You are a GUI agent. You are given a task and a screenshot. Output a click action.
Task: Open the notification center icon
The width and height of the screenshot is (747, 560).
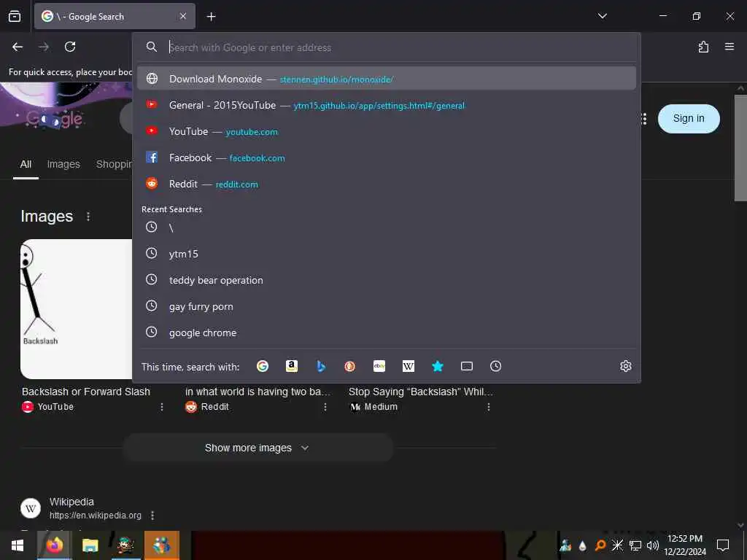723,545
